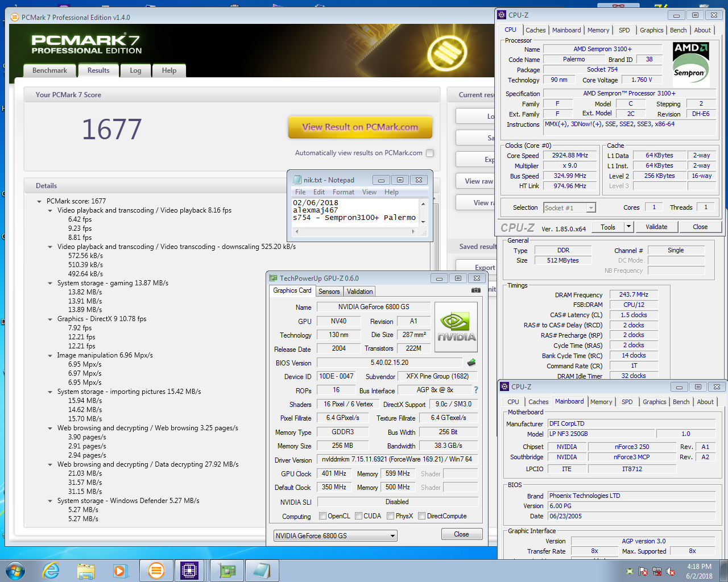Viewport: 728px width, 582px height.
Task: Click the NVIDIA tray icon
Action: tap(630, 571)
